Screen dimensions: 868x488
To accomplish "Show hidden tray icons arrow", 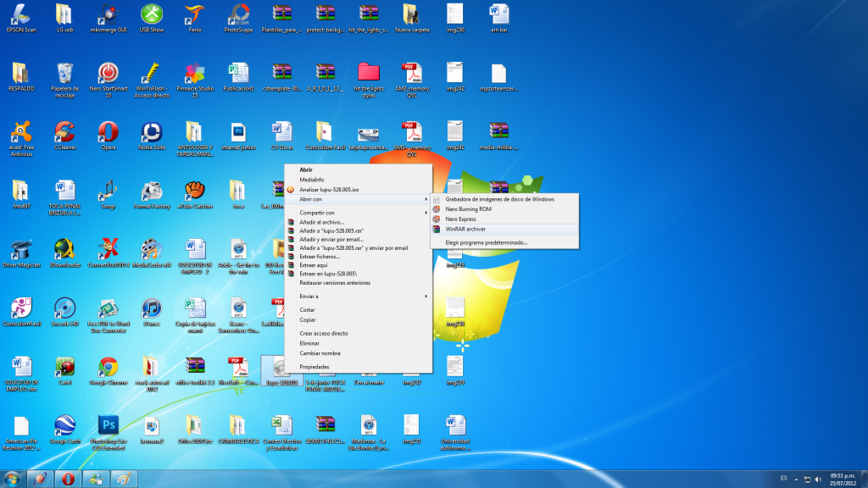I will click(x=796, y=480).
